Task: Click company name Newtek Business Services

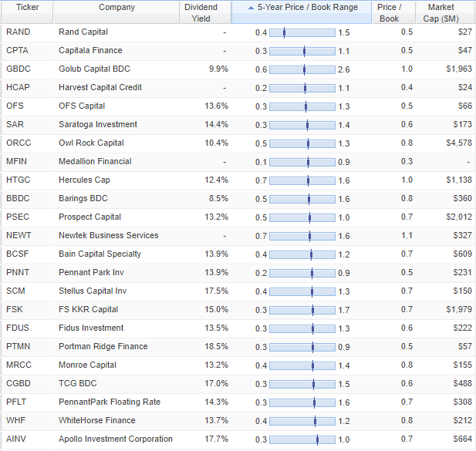Action: (108, 235)
